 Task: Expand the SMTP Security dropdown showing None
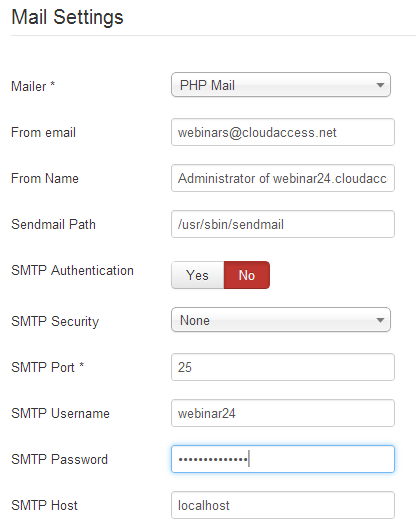[x=281, y=320]
